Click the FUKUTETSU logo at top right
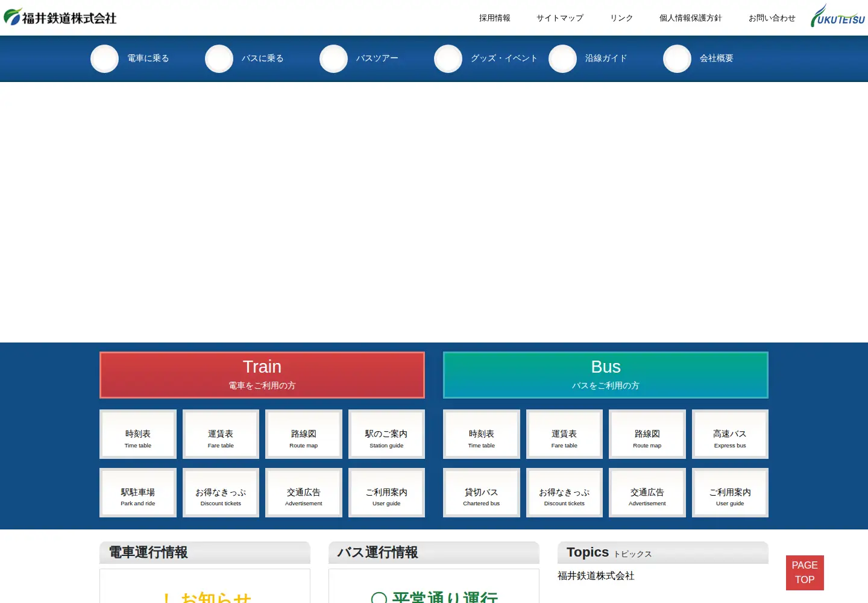868x603 pixels. point(838,16)
